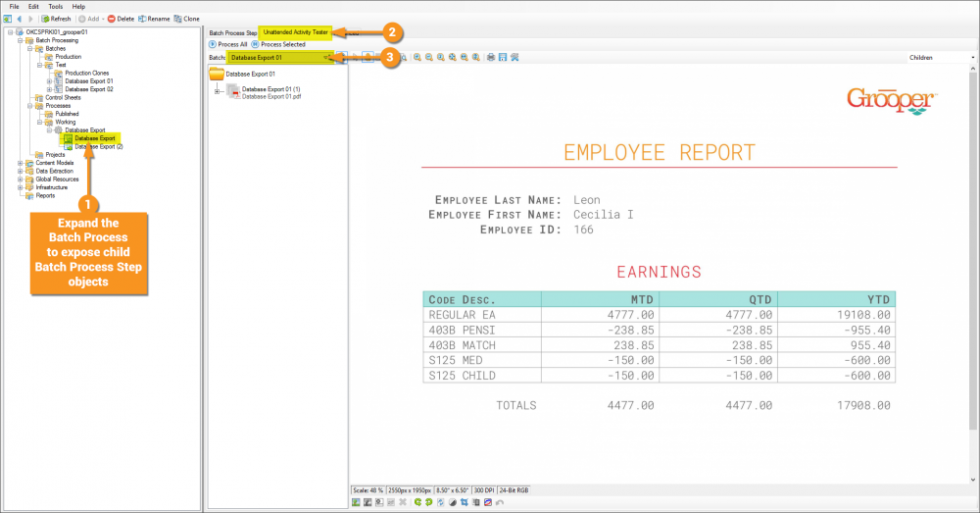Viewport: 980px width, 513px height.
Task: Click the green rotate right icon
Action: click(429, 502)
